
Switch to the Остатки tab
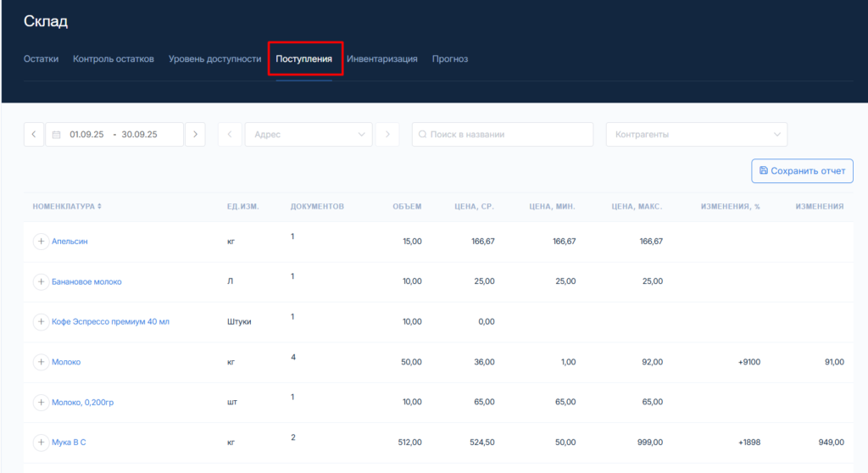tap(41, 59)
